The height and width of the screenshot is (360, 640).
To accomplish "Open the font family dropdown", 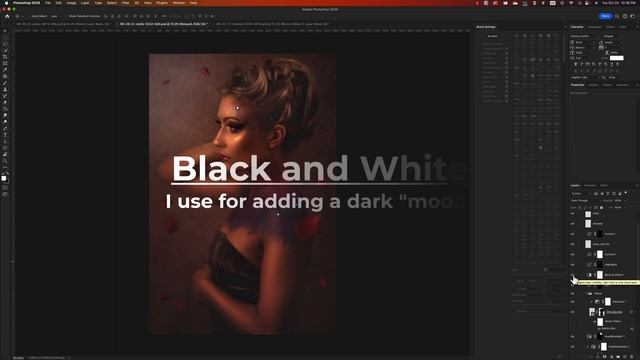I will [x=584, y=36].
